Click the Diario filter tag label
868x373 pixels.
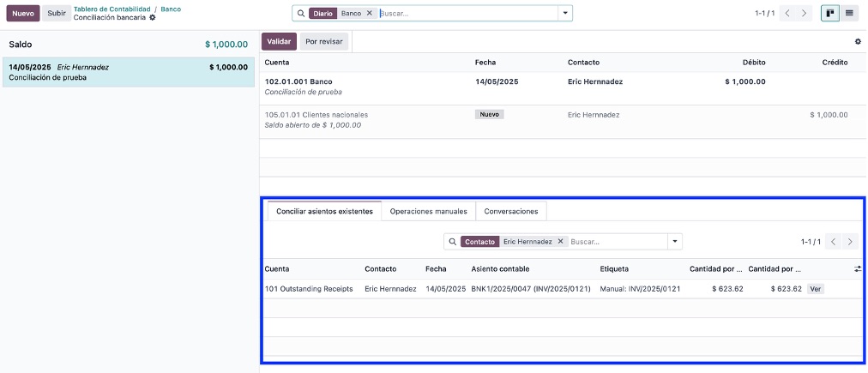coord(322,13)
